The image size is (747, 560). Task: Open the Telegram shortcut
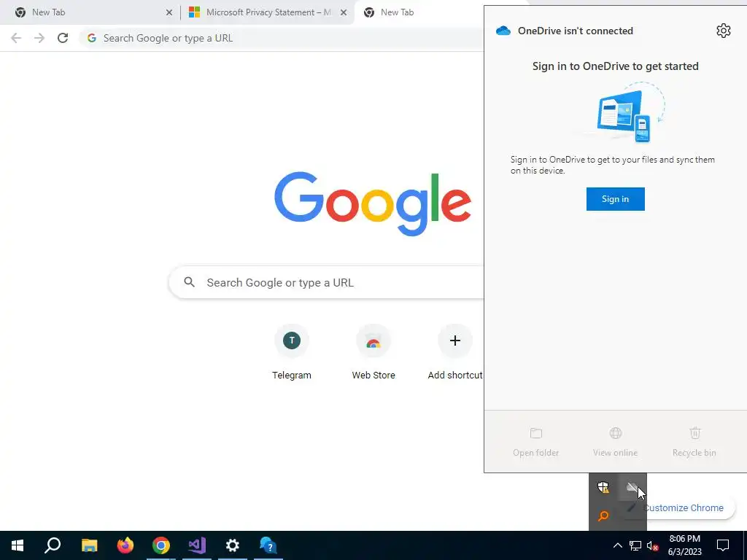[x=292, y=352]
